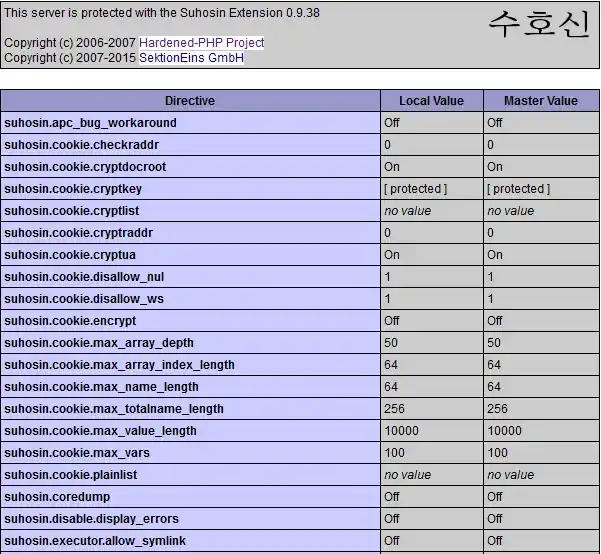Click the Directive column header
Screen dimensions: 601x554
[190, 101]
